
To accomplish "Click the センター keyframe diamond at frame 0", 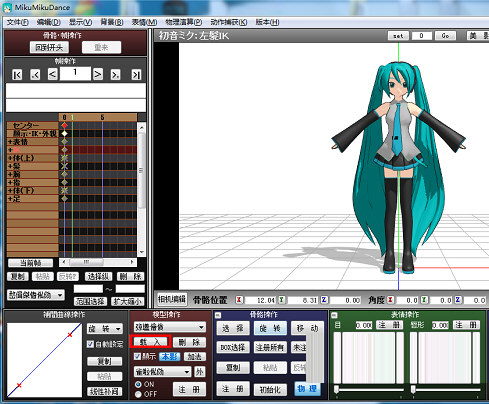I will pos(64,125).
